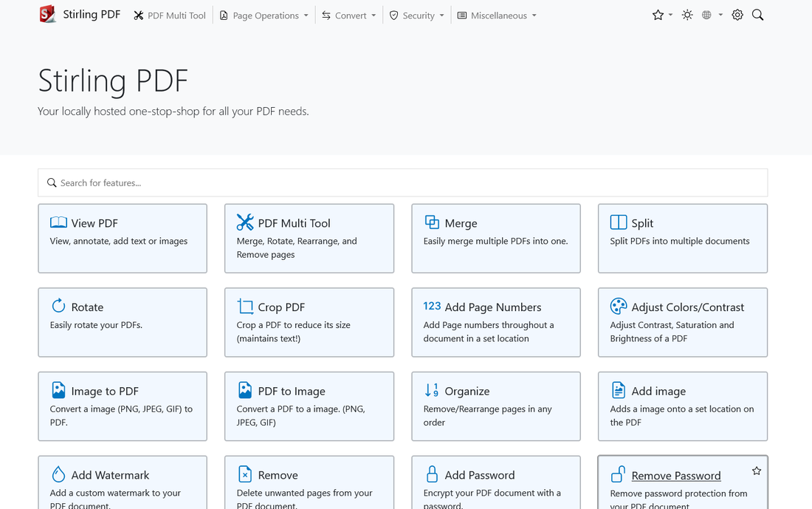This screenshot has width=812, height=509.
Task: Click the Stirling PDF brand name
Action: pyautogui.click(x=92, y=15)
